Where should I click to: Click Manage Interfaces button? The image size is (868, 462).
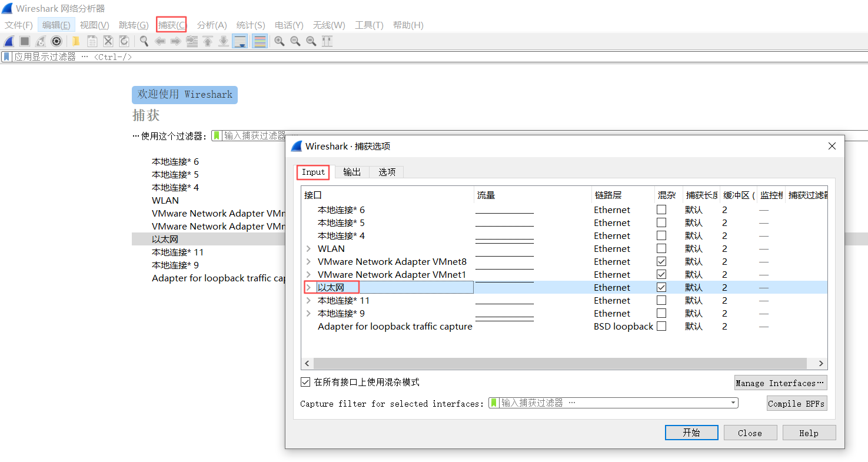(x=780, y=383)
